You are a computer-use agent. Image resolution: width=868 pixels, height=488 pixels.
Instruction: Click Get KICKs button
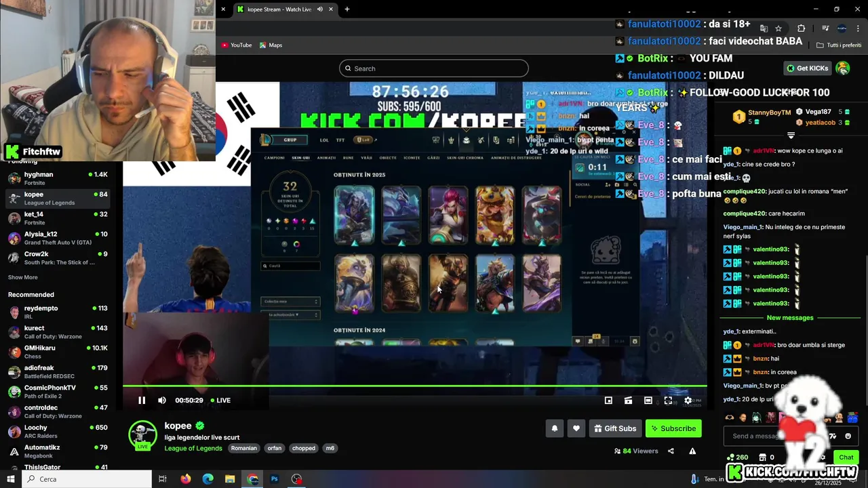pos(808,68)
